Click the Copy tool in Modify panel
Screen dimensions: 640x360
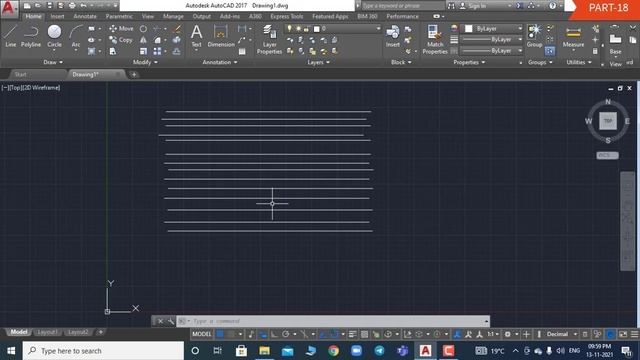tap(121, 40)
